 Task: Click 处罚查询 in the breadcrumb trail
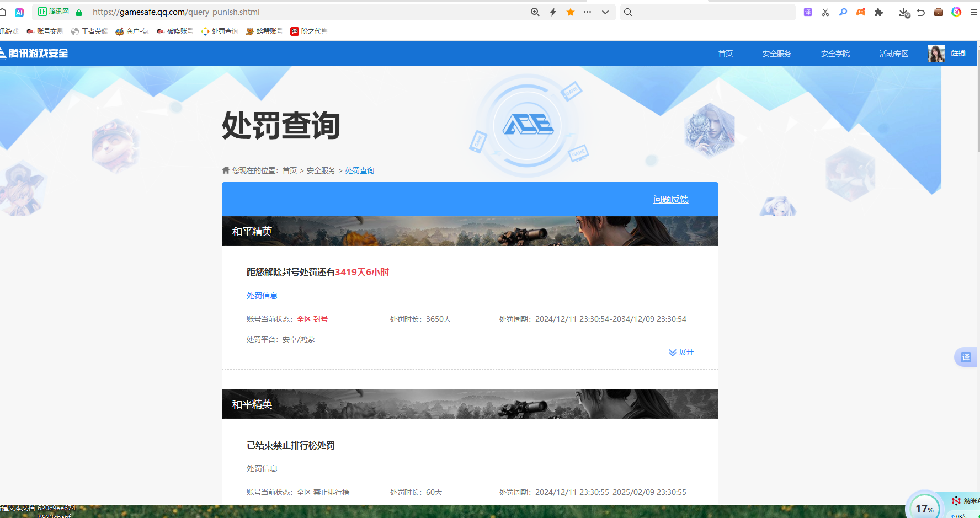tap(360, 171)
